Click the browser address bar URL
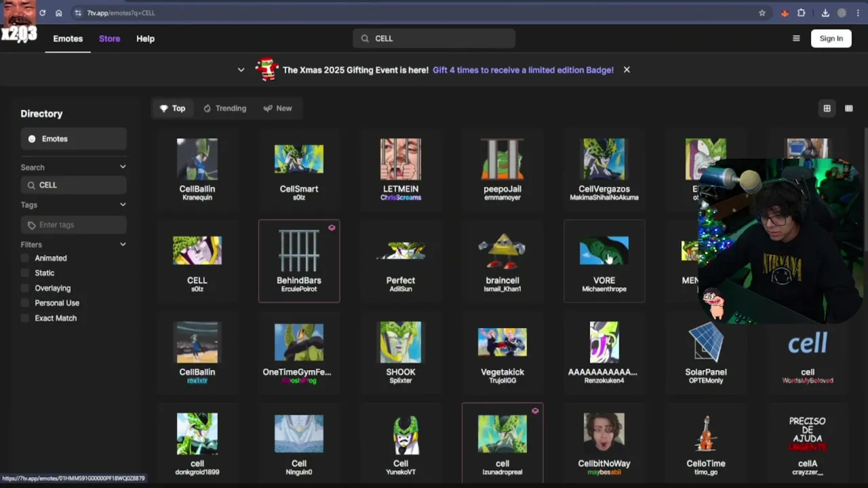This screenshot has width=868, height=488. 121,13
